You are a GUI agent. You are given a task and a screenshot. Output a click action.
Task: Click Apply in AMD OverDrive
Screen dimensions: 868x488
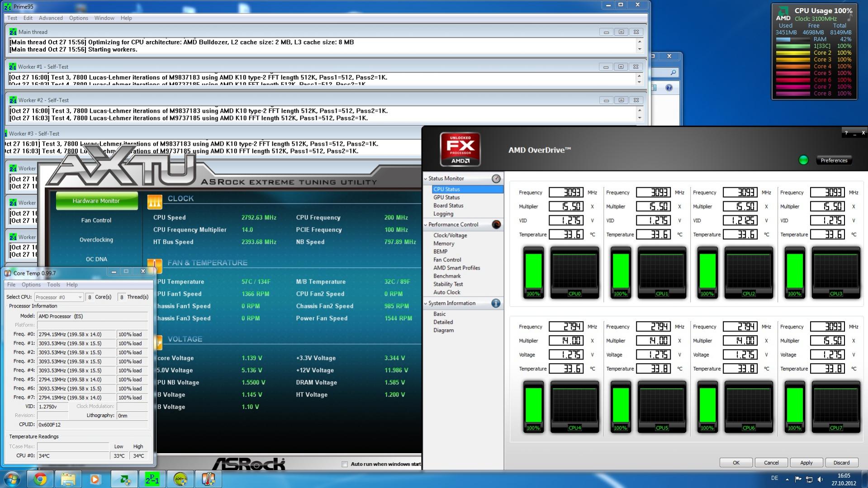(x=806, y=463)
